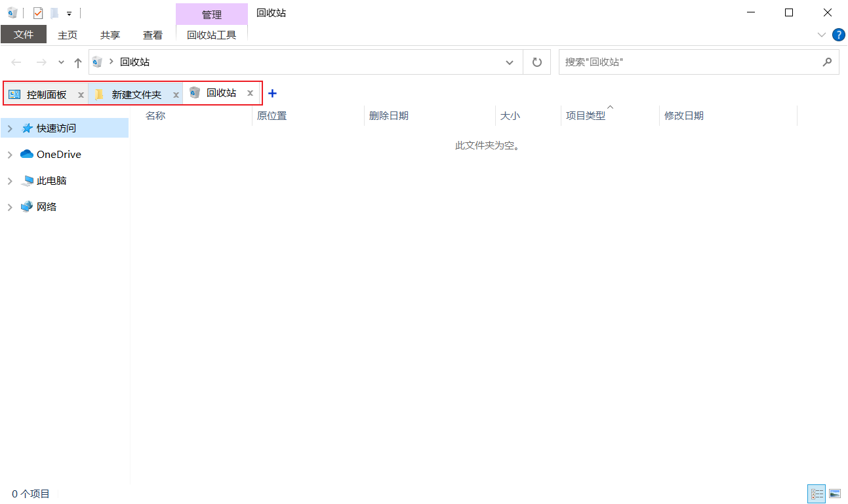Minimize the 回收站 window
The width and height of the screenshot is (848, 504).
tap(751, 12)
